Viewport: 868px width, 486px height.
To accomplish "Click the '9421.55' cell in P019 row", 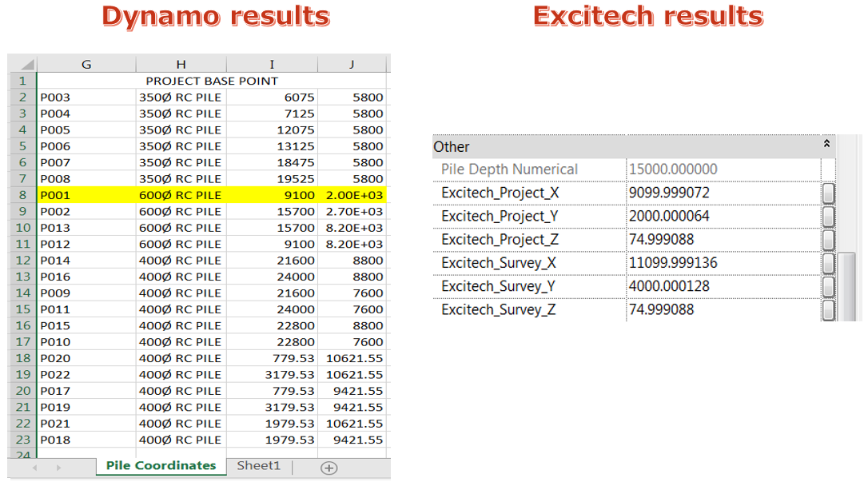I will click(352, 407).
